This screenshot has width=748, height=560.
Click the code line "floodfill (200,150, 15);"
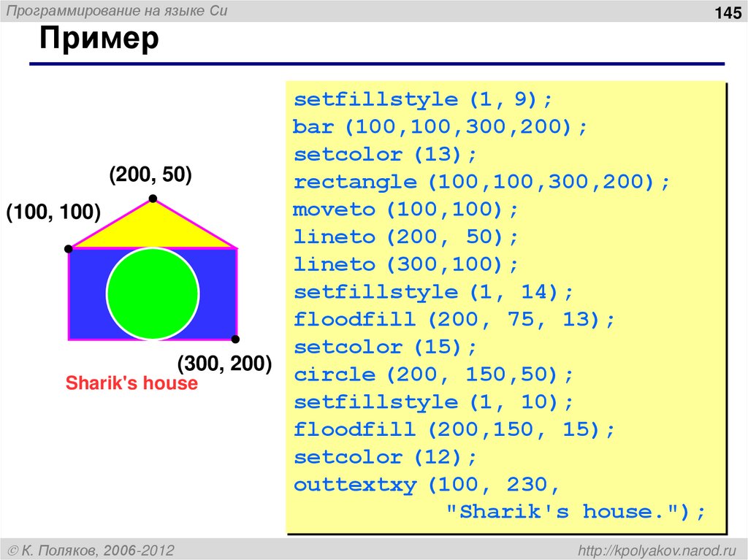(454, 429)
